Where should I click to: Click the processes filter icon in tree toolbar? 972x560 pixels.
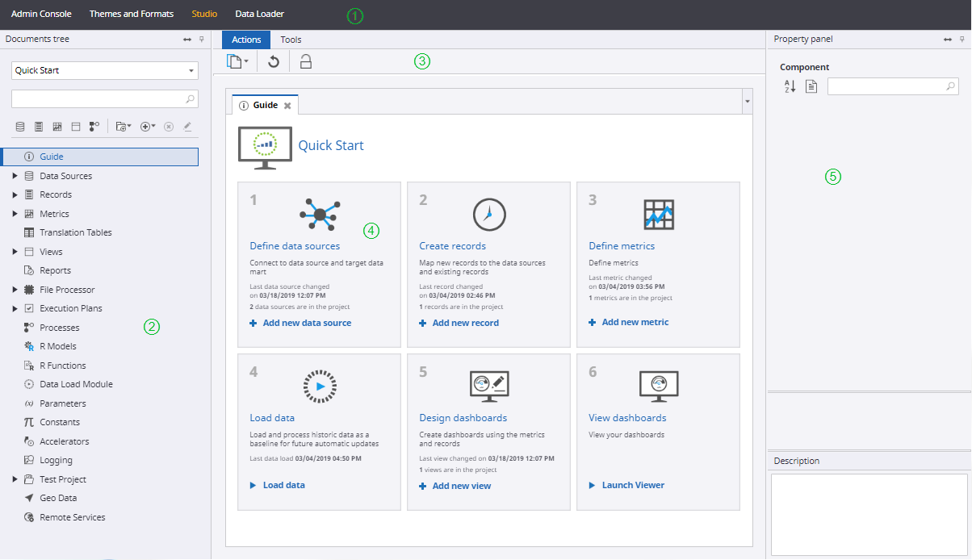[94, 127]
